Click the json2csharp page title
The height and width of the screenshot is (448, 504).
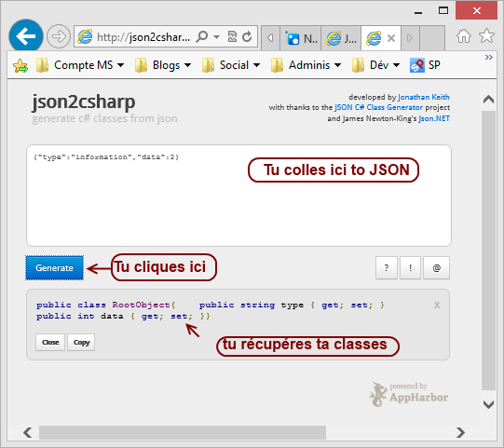84,102
